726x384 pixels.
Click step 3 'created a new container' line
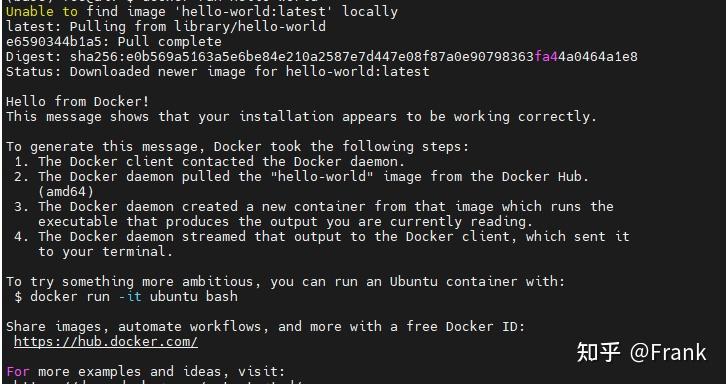314,207
